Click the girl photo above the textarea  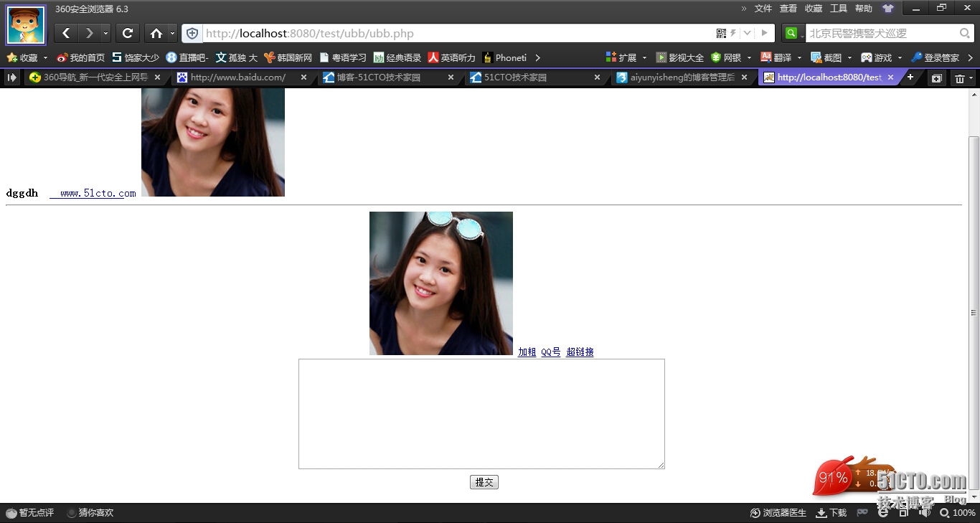(x=441, y=283)
